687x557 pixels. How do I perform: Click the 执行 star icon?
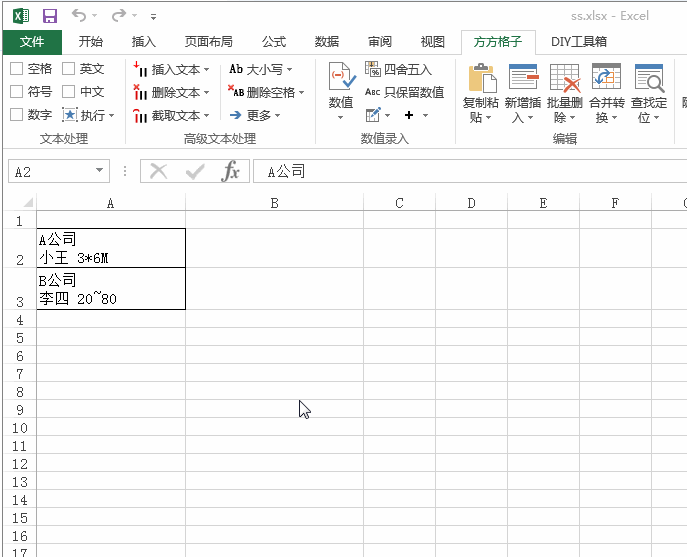(x=70, y=115)
